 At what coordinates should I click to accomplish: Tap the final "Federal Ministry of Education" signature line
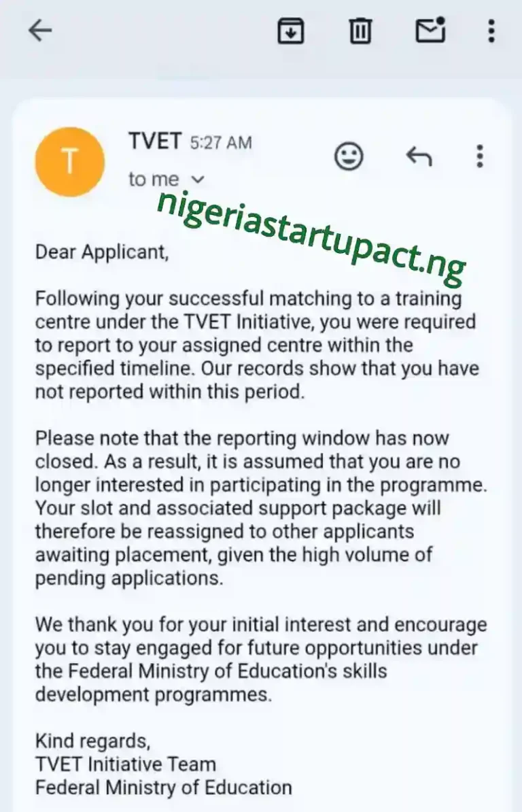pyautogui.click(x=163, y=788)
